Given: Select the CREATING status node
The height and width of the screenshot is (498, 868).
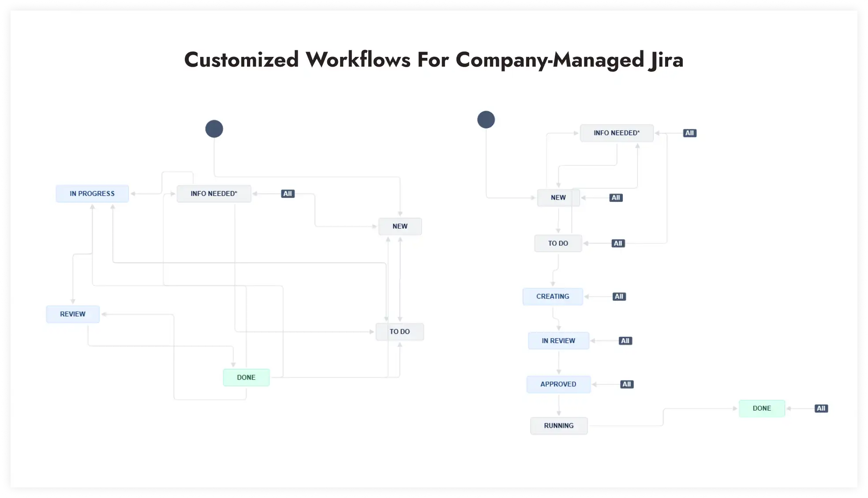Looking at the screenshot, I should pos(553,297).
